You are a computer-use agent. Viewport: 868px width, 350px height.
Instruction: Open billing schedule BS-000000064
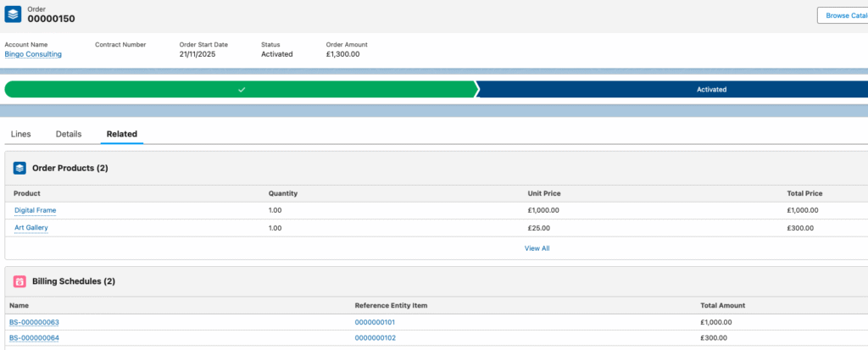(34, 338)
